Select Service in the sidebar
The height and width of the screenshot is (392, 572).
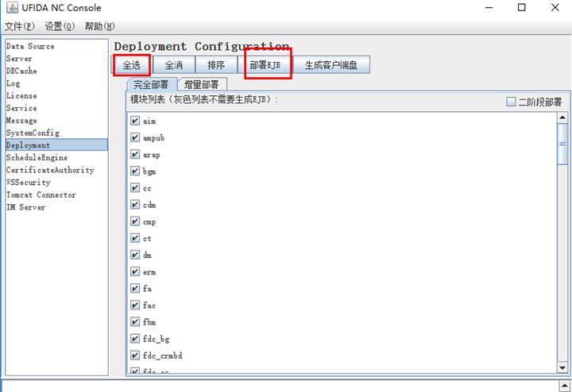coord(56,108)
